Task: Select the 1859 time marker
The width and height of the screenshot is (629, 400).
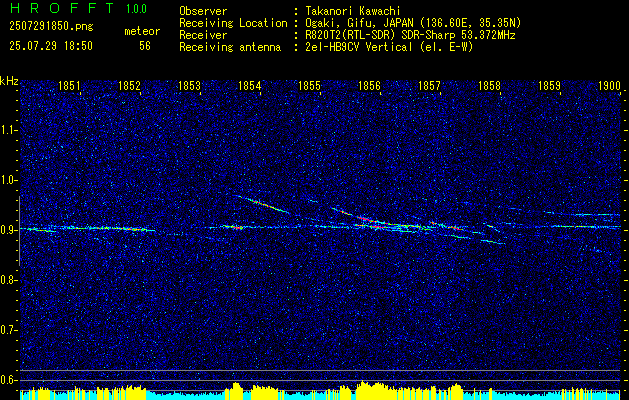Action: [x=550, y=86]
